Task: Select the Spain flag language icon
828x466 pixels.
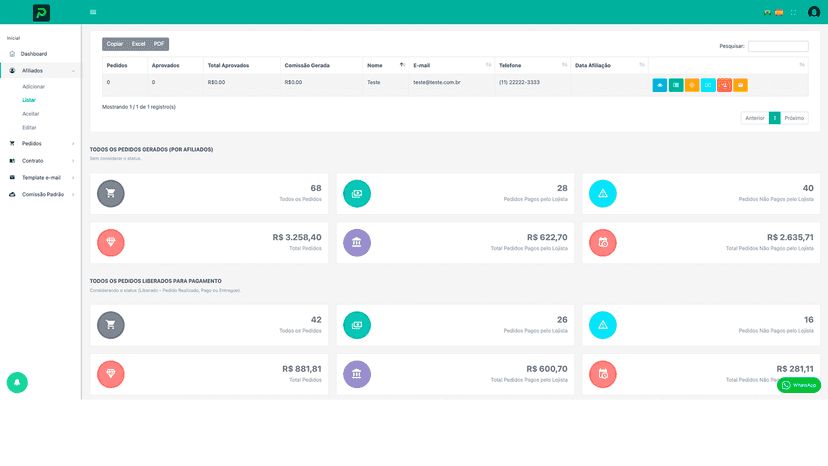Action: coord(779,12)
